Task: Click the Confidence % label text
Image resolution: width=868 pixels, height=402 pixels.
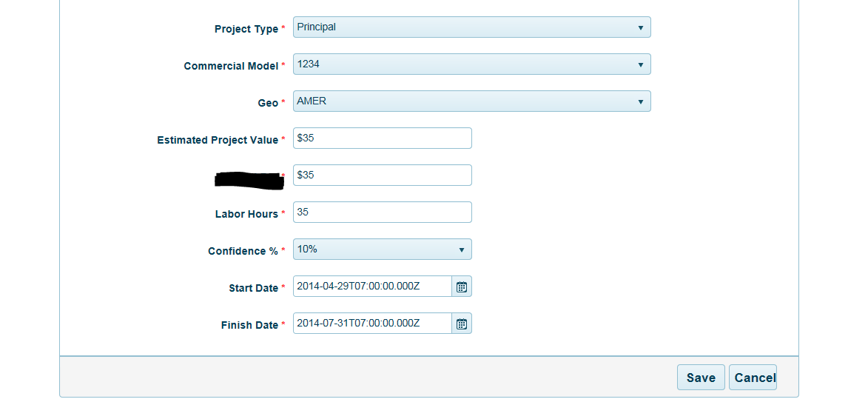Action: point(243,251)
